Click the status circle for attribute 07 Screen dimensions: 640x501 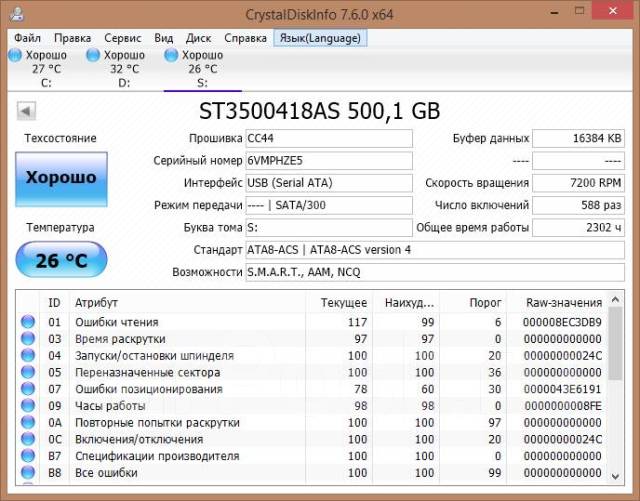pos(28,389)
